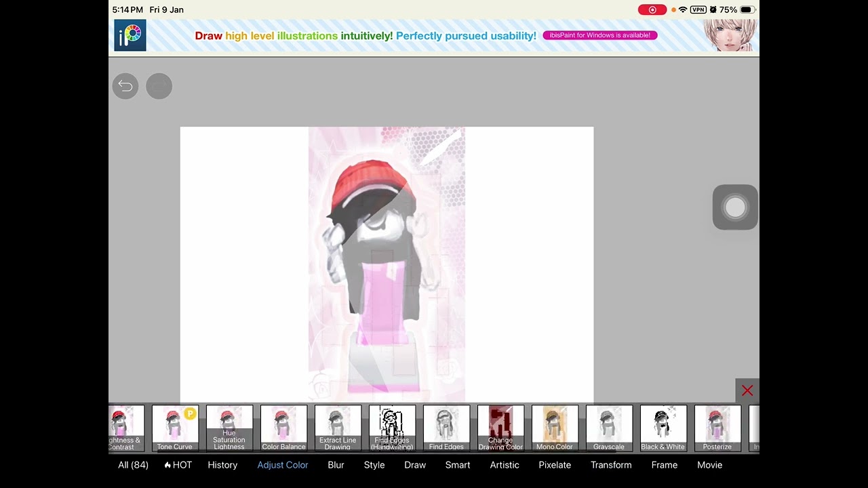Close the filter panel with red X
Screen dimensions: 868x488
coord(747,390)
